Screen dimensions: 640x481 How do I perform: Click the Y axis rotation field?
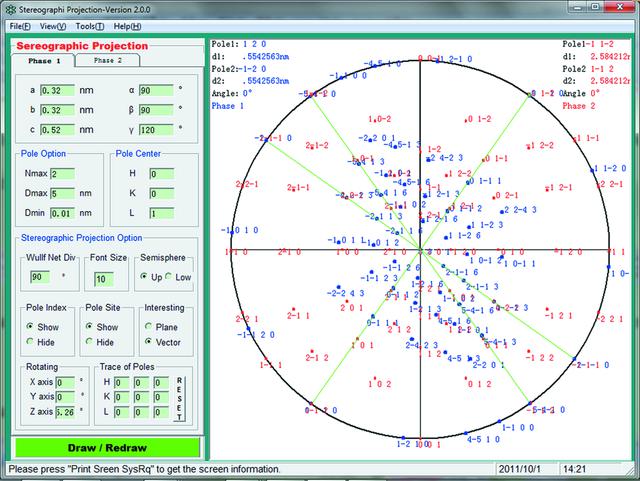tap(65, 397)
